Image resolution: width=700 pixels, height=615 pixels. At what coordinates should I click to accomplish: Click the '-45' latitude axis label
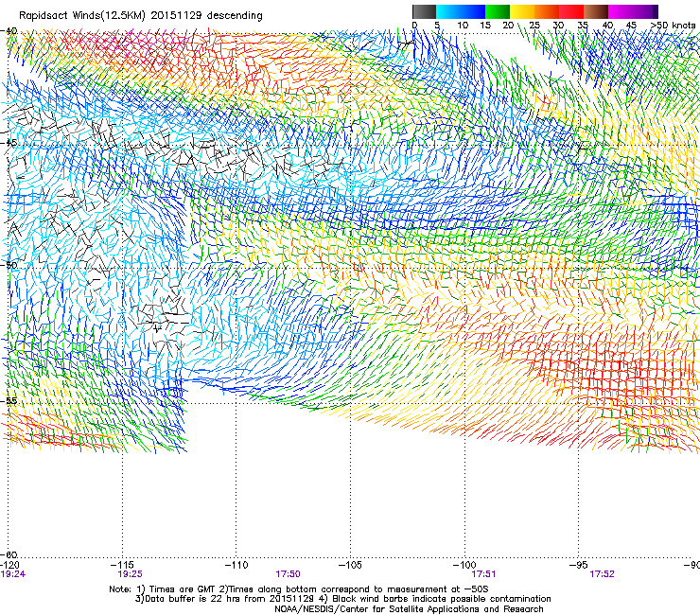[9, 143]
